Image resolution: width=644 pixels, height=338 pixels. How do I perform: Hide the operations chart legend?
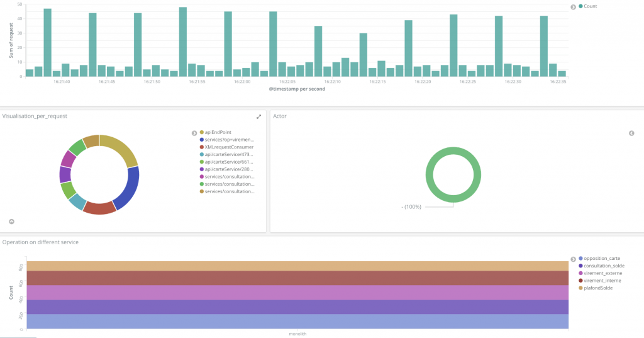573,259
